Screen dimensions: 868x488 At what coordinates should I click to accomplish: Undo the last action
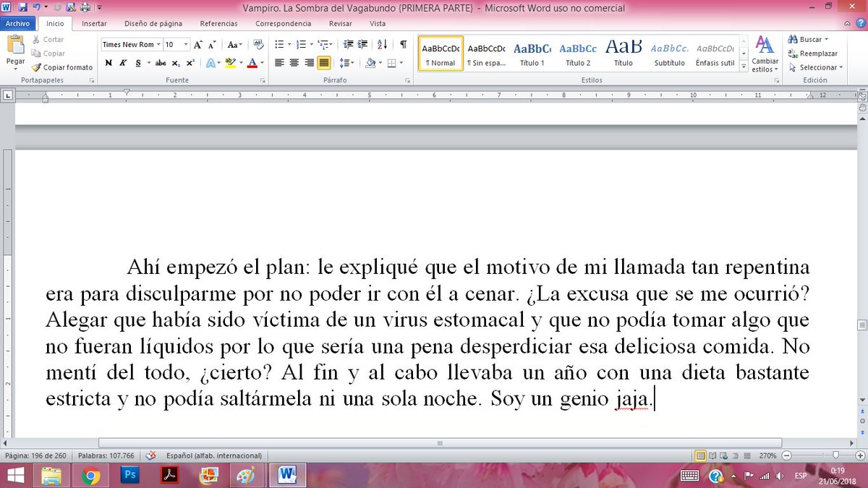[x=35, y=8]
